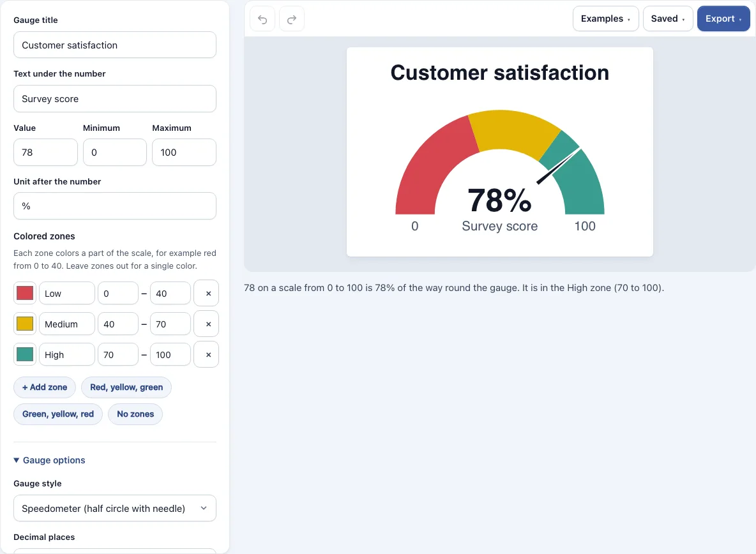
Task: Apply the Red, yellow, green preset
Action: tap(126, 387)
